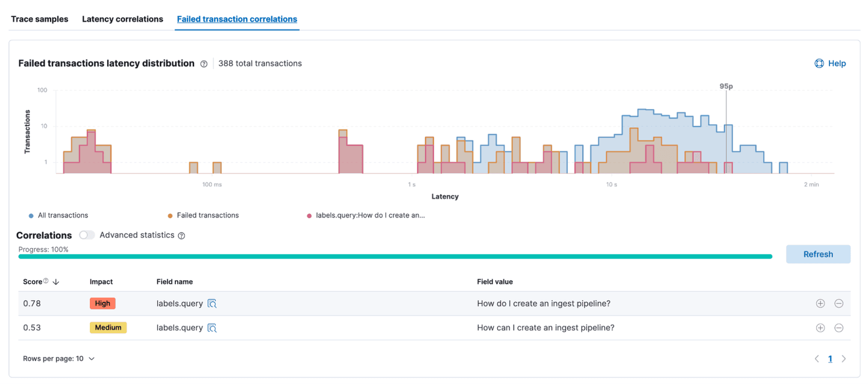The height and width of the screenshot is (385, 868).
Task: Switch to the "Trace samples" tab
Action: pyautogui.click(x=39, y=19)
